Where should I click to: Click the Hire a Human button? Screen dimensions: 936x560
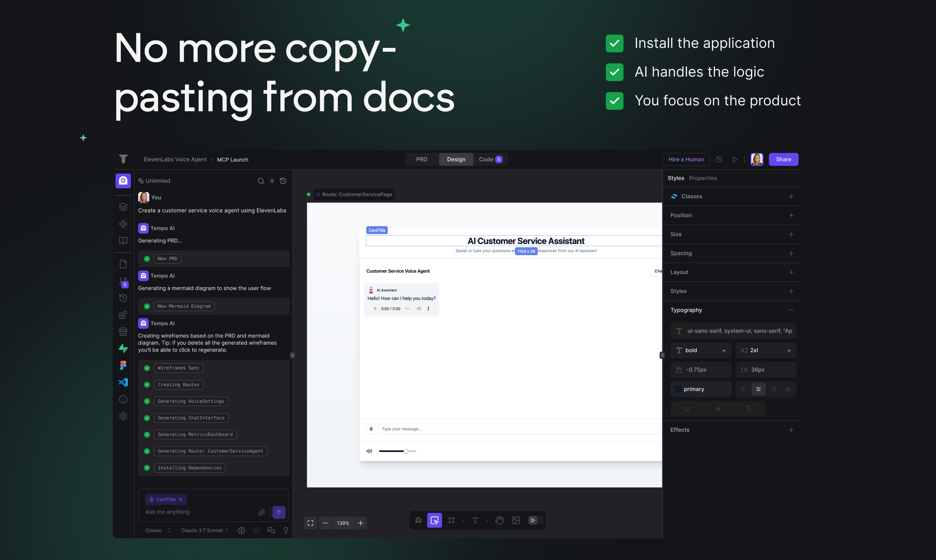pyautogui.click(x=686, y=159)
